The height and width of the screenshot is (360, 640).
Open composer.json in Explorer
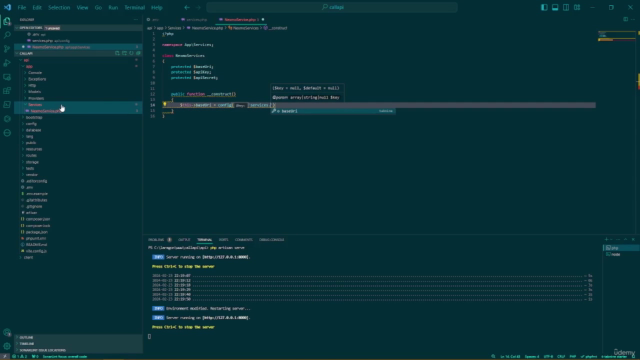pyautogui.click(x=38, y=219)
